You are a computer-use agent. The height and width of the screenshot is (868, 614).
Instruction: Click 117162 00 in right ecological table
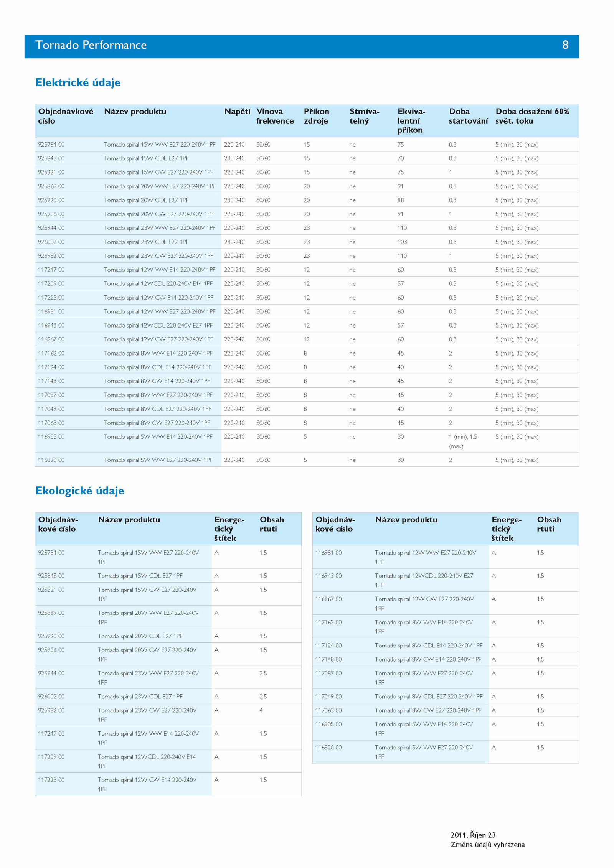(328, 622)
